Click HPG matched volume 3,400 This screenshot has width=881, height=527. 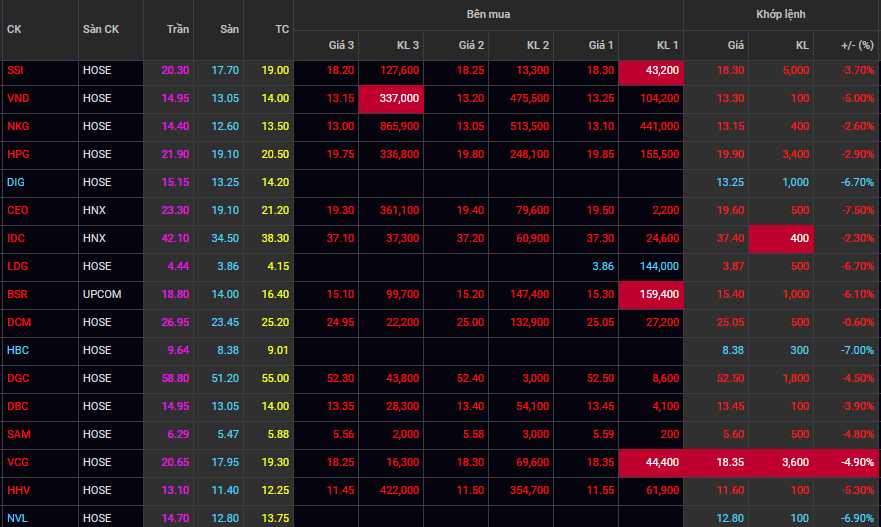click(796, 155)
